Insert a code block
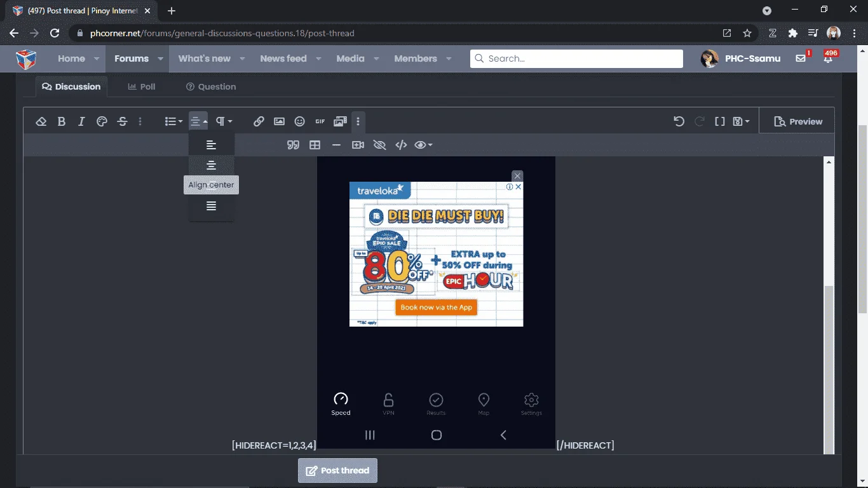 pos(401,145)
